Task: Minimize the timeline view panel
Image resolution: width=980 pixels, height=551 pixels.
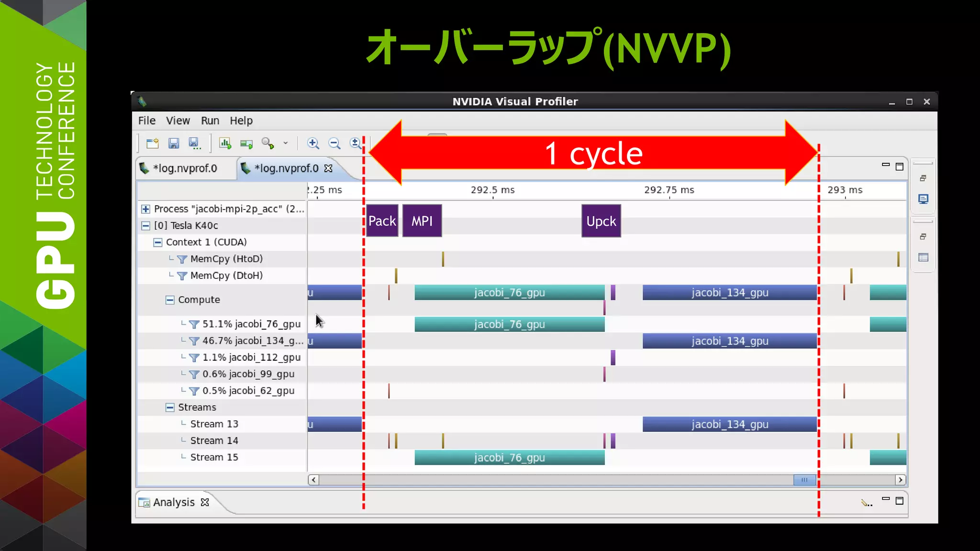Action: 886,165
